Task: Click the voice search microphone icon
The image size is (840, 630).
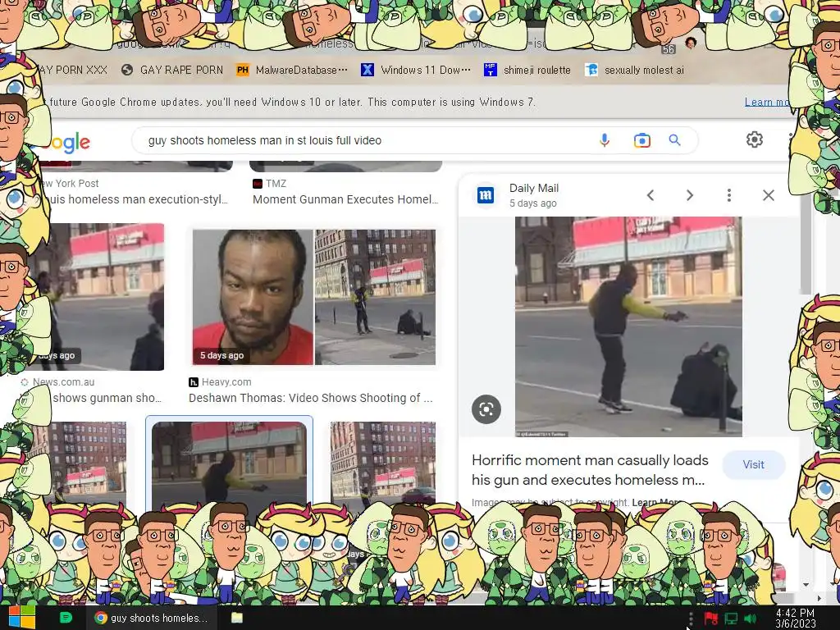Action: [x=605, y=140]
